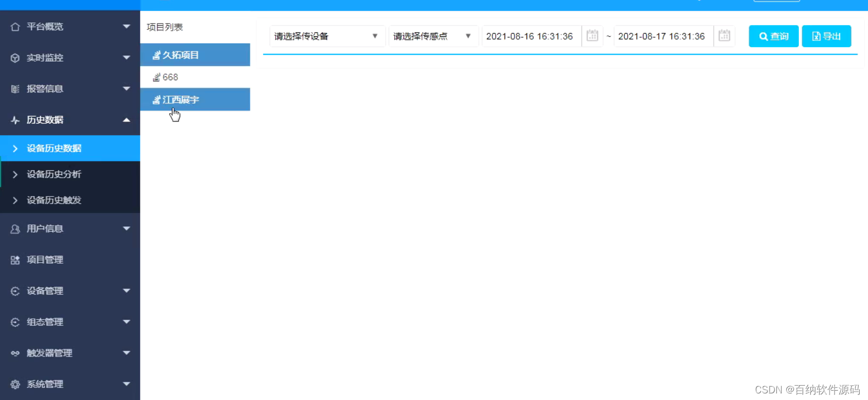Click the gear icon beside 系统管理
The image size is (868, 400).
point(15,384)
